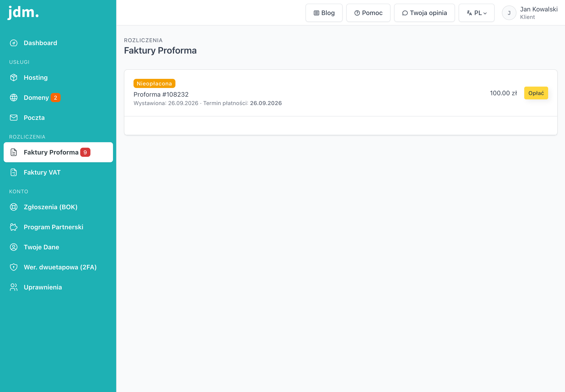Click the Uprawnienia users icon

pyautogui.click(x=14, y=287)
